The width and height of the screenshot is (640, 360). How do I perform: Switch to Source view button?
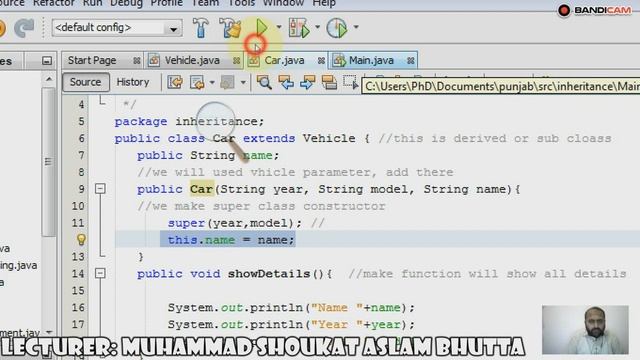point(85,82)
